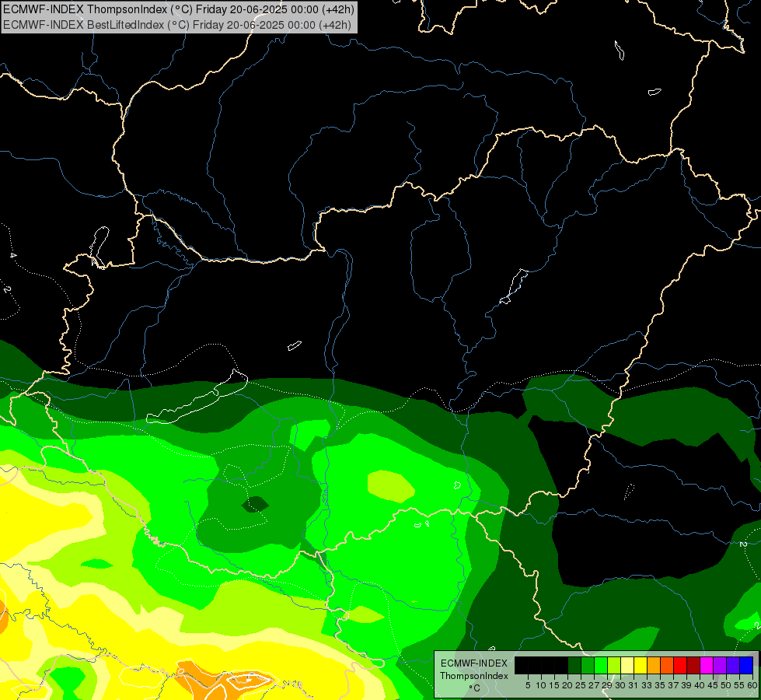
Task: Click the legend tick label 33
Action: [647, 685]
